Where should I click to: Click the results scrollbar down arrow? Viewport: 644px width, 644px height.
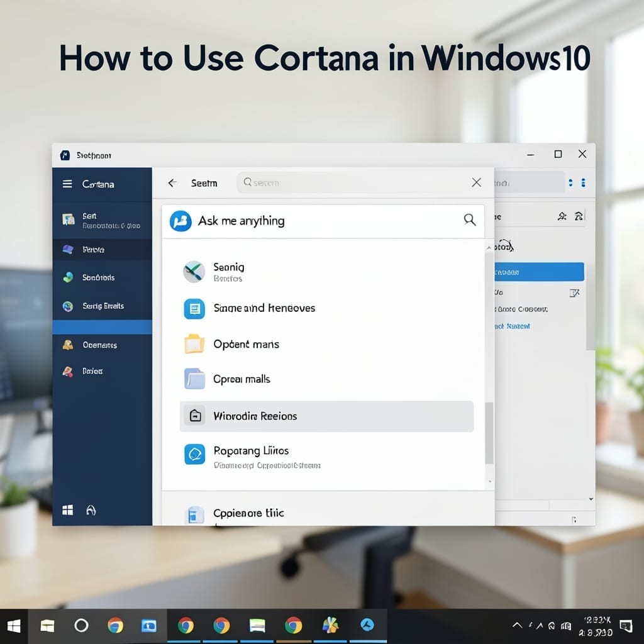pos(489,481)
